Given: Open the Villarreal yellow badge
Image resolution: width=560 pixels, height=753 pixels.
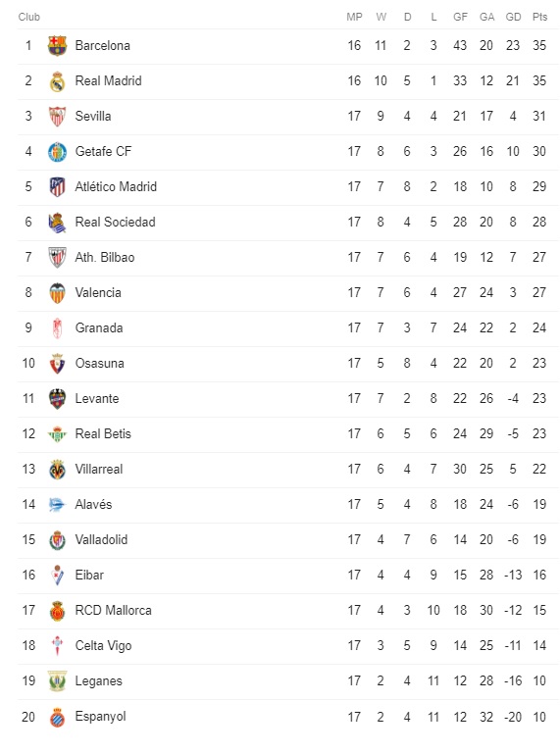Looking at the screenshot, I should coord(57,470).
